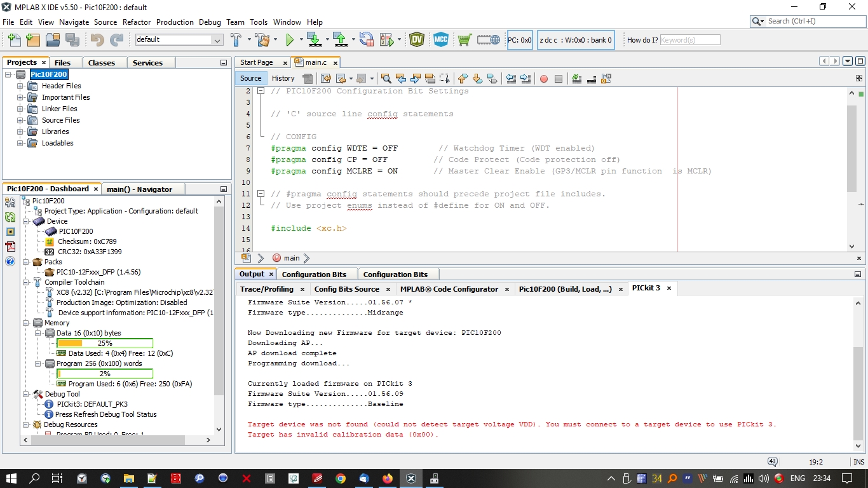The height and width of the screenshot is (488, 868).
Task: Switch editor to History view
Action: (283, 78)
